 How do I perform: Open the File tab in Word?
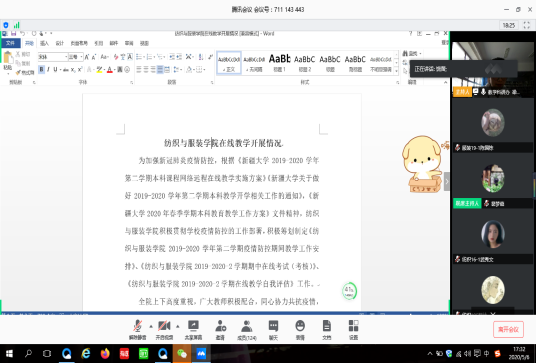point(11,43)
